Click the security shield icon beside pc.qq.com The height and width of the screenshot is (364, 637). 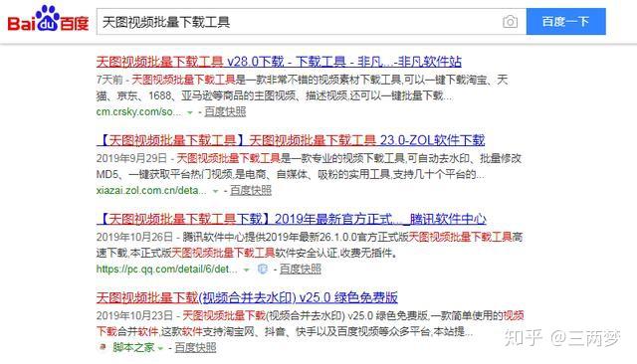coord(263,270)
